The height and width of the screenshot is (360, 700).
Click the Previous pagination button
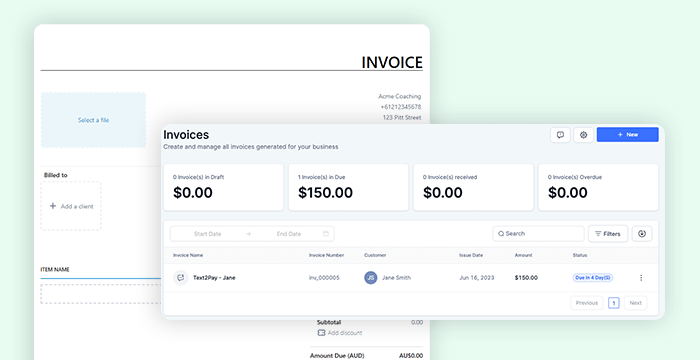point(587,303)
